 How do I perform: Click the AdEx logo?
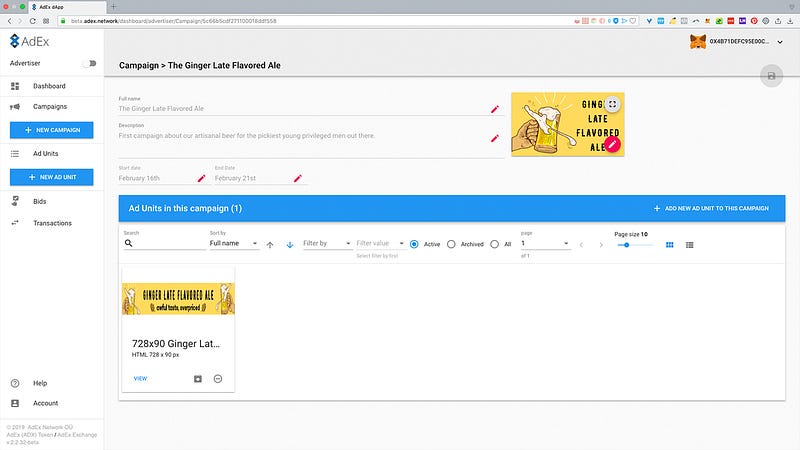[30, 41]
